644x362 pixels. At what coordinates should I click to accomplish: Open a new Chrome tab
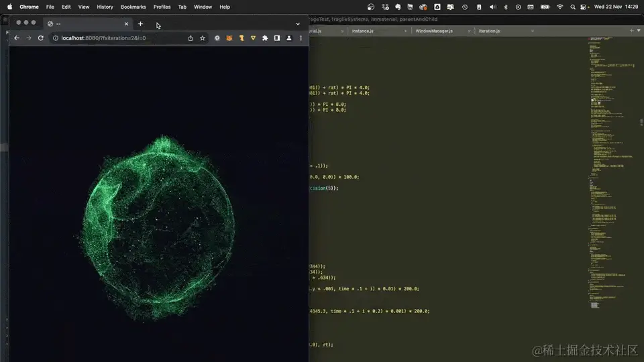[x=140, y=24]
